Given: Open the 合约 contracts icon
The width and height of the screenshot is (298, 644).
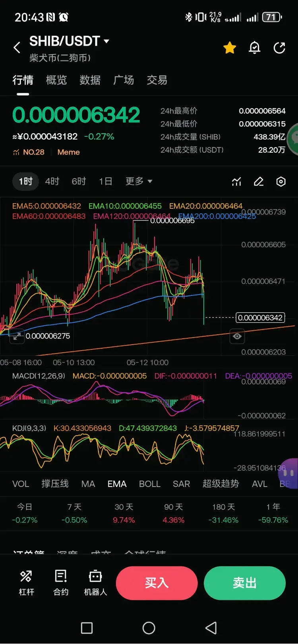Looking at the screenshot, I should click(x=61, y=582).
